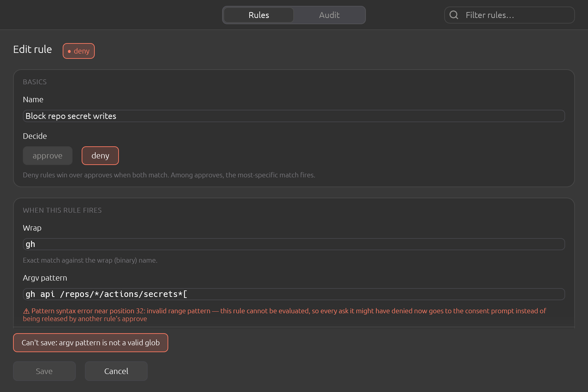Click the "Decide" field label

(x=35, y=136)
